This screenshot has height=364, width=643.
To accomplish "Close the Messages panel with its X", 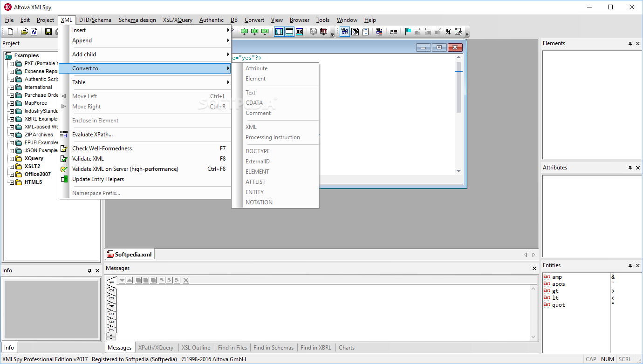I will point(534,268).
